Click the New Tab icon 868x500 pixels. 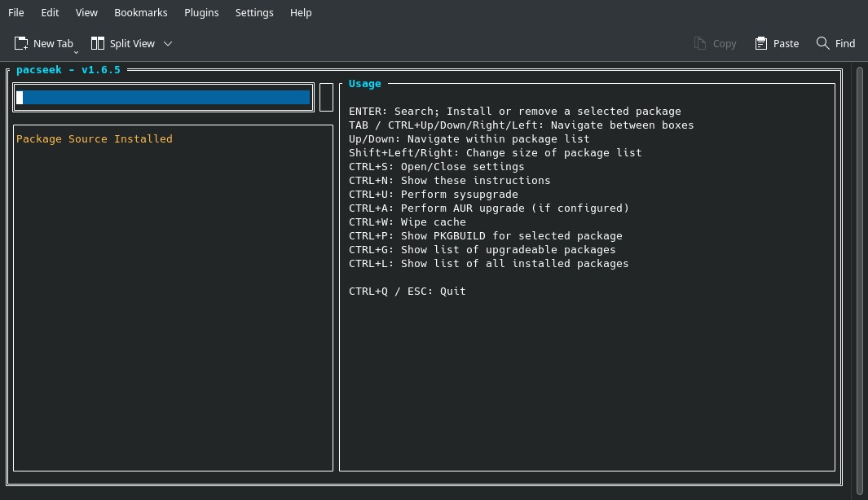pos(21,43)
